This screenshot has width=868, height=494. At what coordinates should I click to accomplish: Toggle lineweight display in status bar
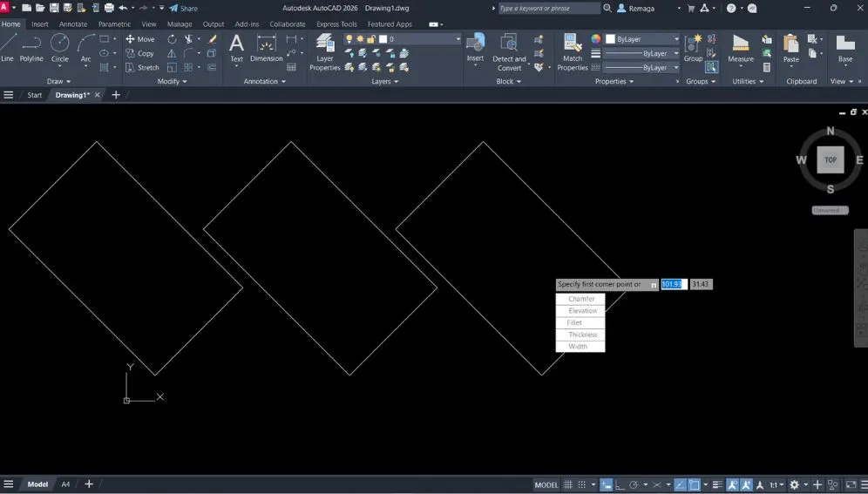[717, 484]
